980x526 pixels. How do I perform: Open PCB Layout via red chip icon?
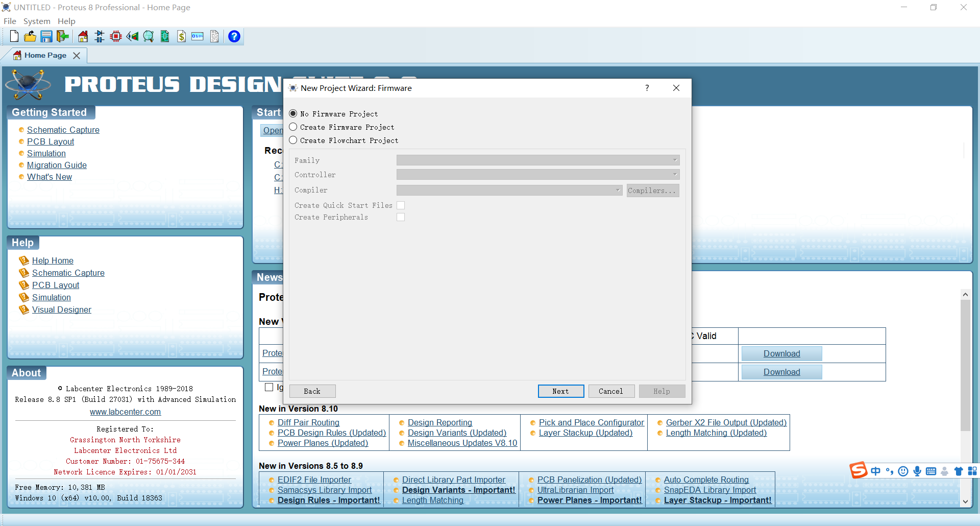coord(116,36)
